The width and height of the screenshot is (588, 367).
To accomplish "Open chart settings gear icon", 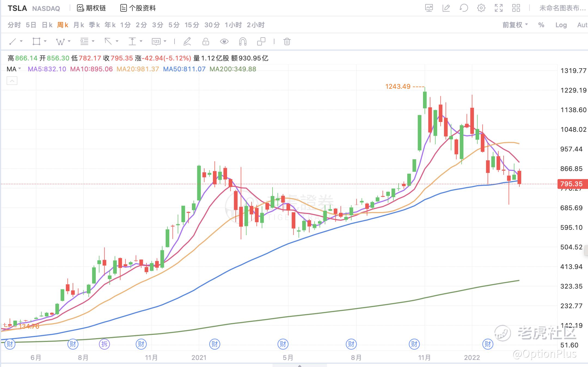I will tap(481, 8).
